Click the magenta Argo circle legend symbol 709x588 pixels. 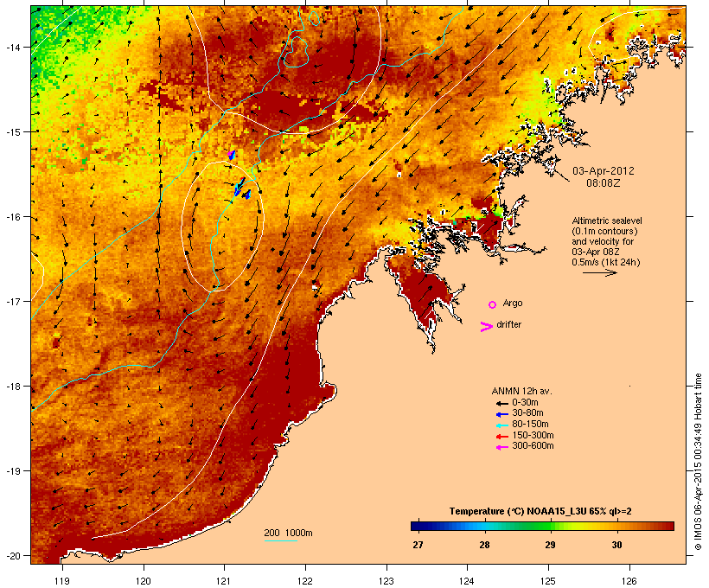coord(492,305)
